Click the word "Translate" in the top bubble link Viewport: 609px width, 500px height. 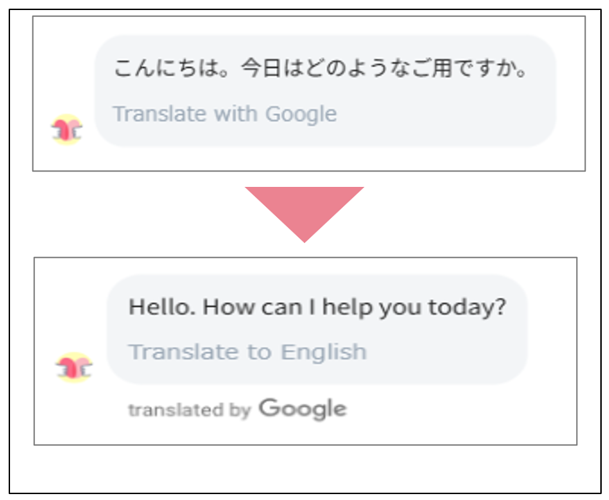[x=150, y=114]
